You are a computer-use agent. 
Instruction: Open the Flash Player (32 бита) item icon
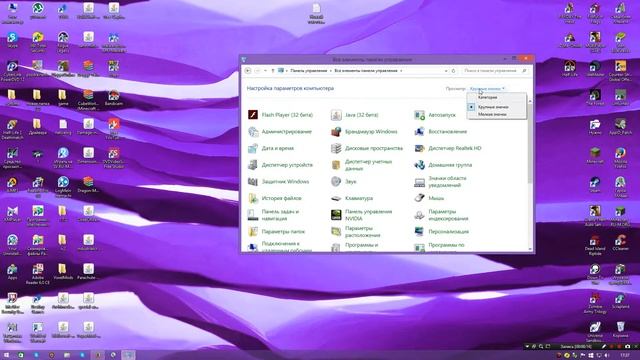click(x=253, y=115)
